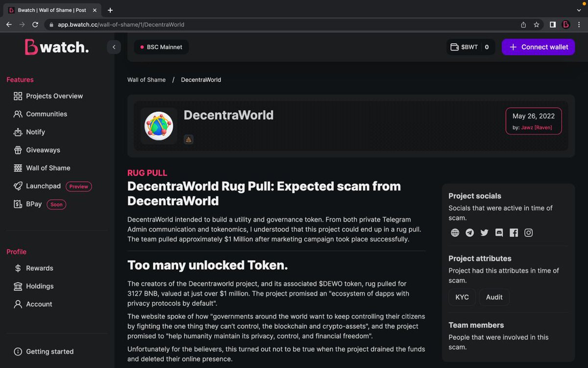The image size is (588, 368).
Task: Open Rewards under Profile
Action: pos(33,268)
